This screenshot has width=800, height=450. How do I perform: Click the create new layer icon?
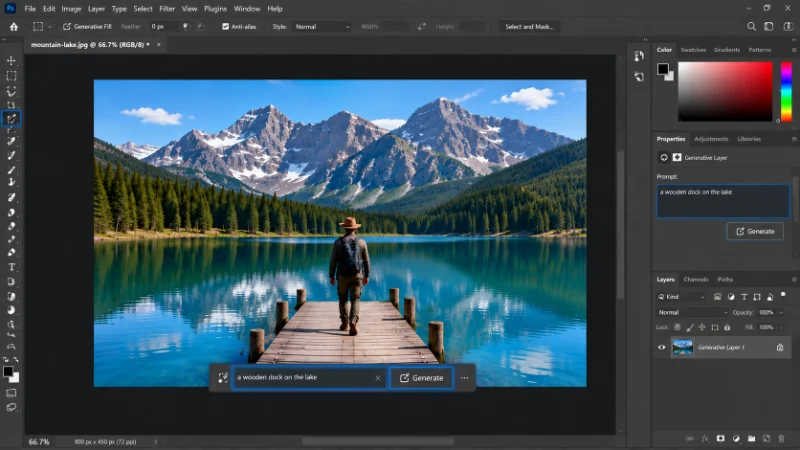(x=766, y=438)
